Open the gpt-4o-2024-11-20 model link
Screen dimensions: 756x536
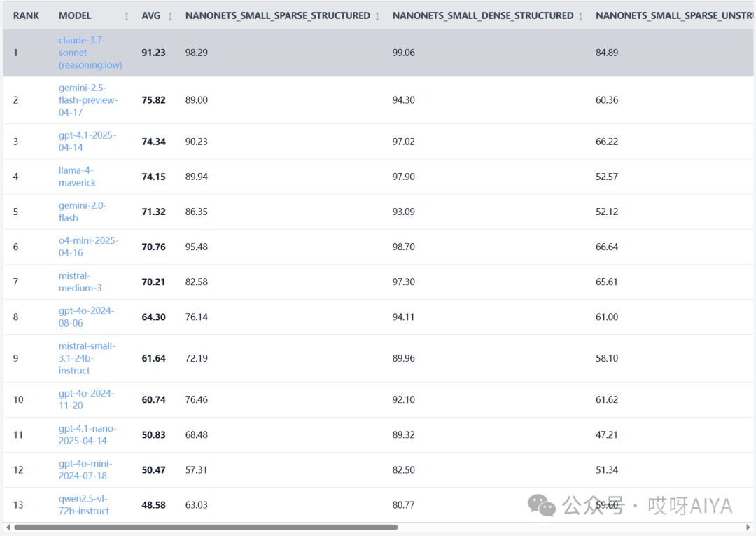tap(86, 399)
